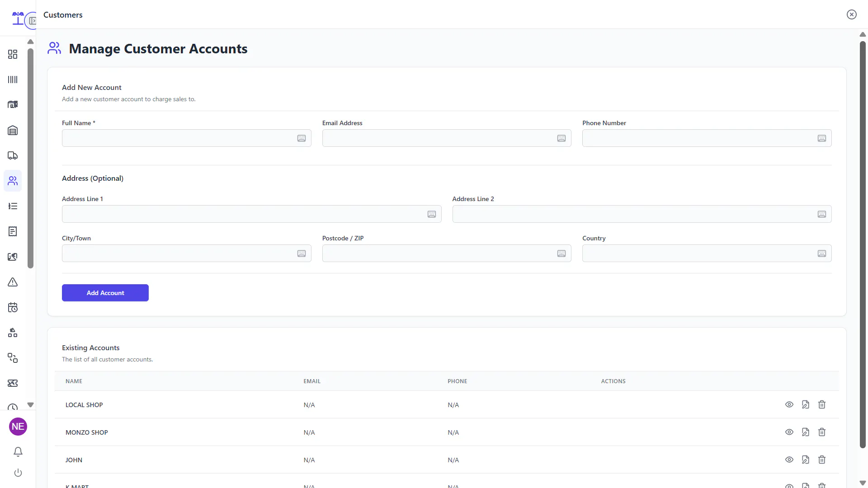This screenshot has width=868, height=488.
Task: Click the notification bell icon
Action: (x=18, y=452)
